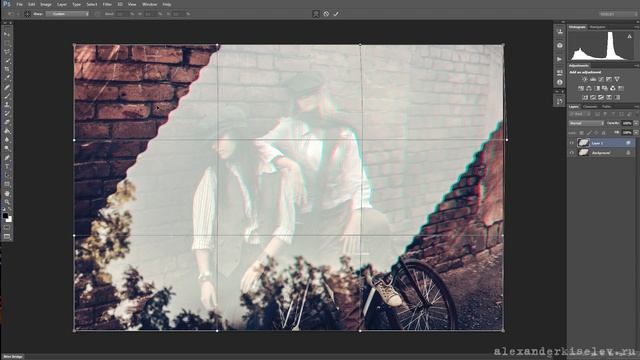Viewport: 640px width, 360px height.
Task: Open the Opacity slider dropdown arrow
Action: [x=636, y=123]
